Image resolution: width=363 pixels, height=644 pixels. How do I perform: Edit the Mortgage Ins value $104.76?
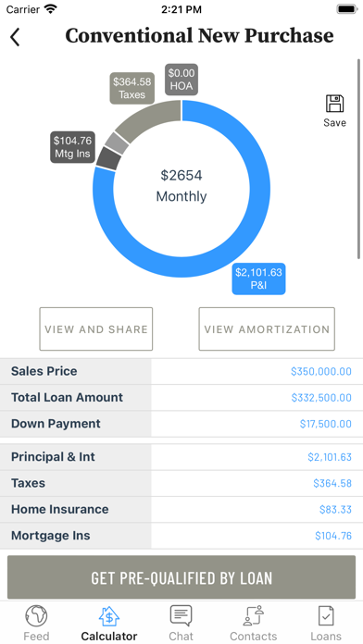pos(333,536)
